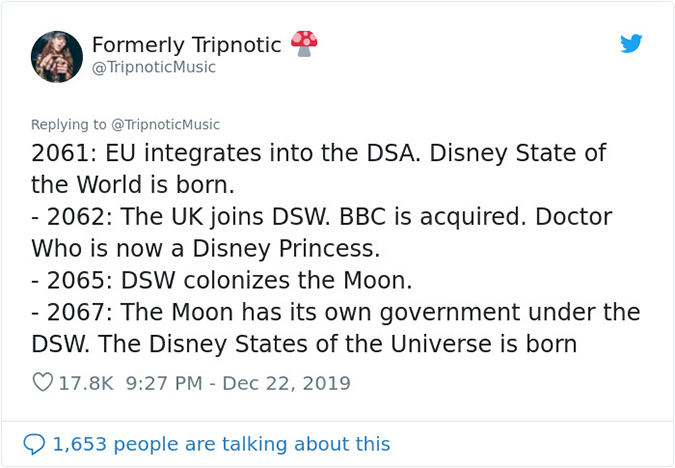This screenshot has height=468, width=675.
Task: Open the Formerly Tripnotic display name
Action: pyautogui.click(x=186, y=45)
